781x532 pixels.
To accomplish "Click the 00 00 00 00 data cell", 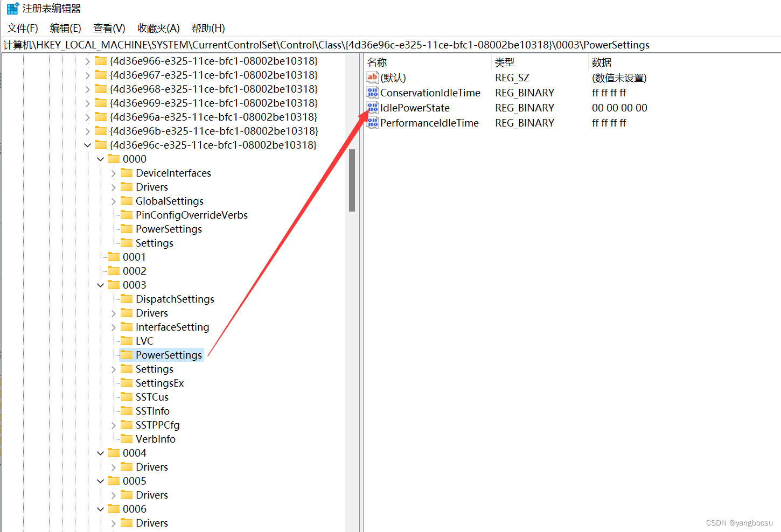I will 619,108.
